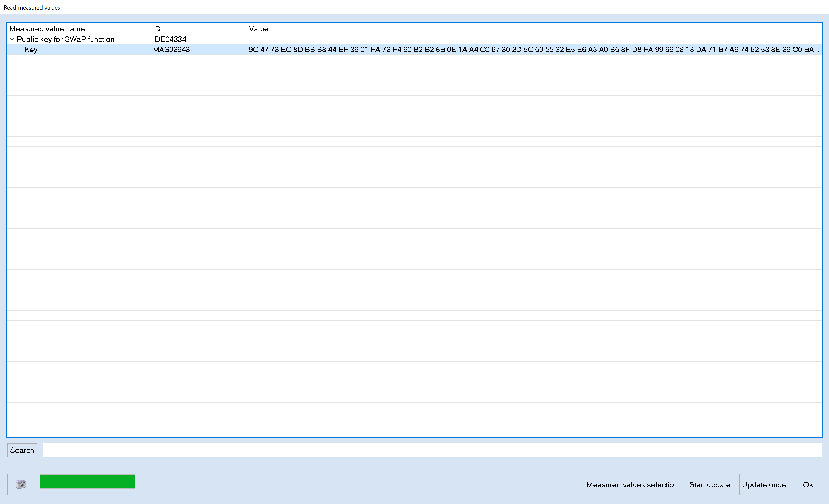
Task: Focus the search text input field
Action: click(x=432, y=450)
